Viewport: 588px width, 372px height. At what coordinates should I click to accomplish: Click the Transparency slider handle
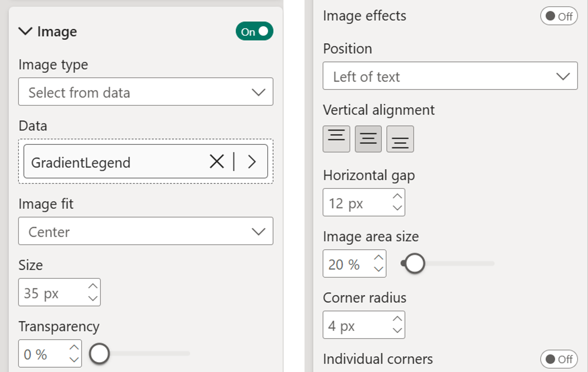pyautogui.click(x=99, y=354)
